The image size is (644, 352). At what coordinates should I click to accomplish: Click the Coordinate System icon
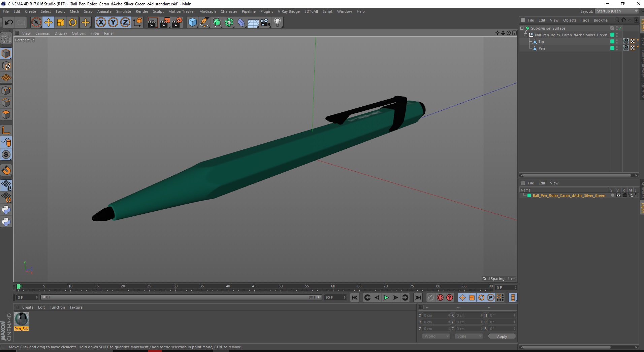pyautogui.click(x=138, y=23)
